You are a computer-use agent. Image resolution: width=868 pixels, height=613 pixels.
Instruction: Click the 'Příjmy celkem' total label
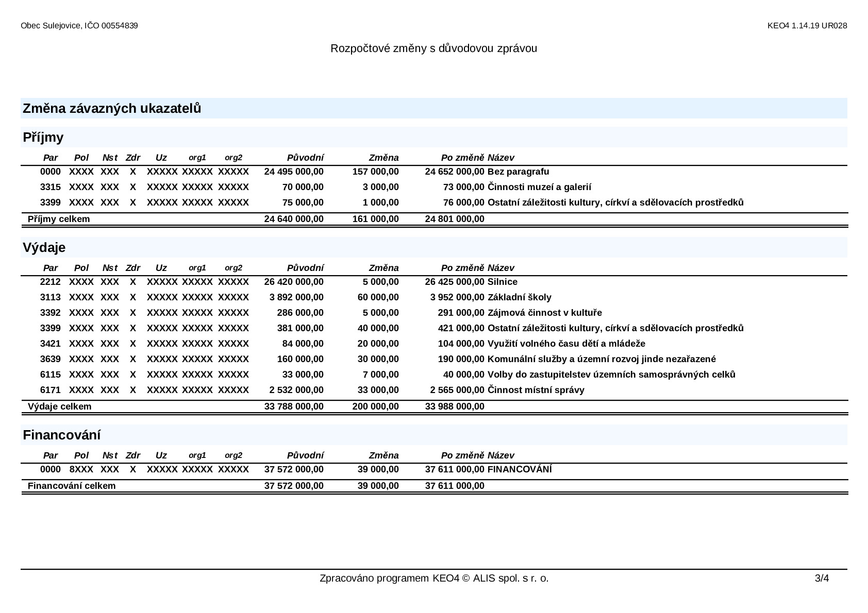[59, 219]
